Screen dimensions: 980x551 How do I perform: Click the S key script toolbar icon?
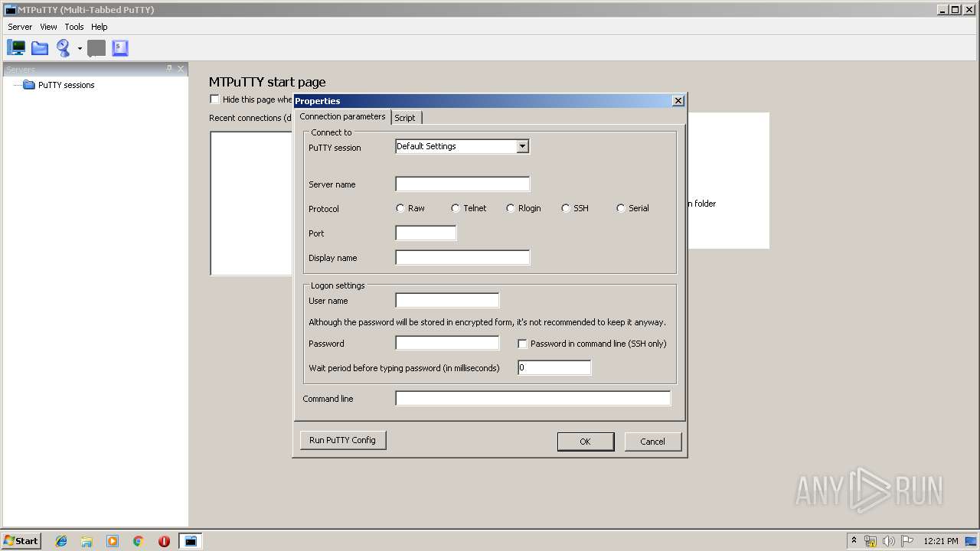(119, 48)
